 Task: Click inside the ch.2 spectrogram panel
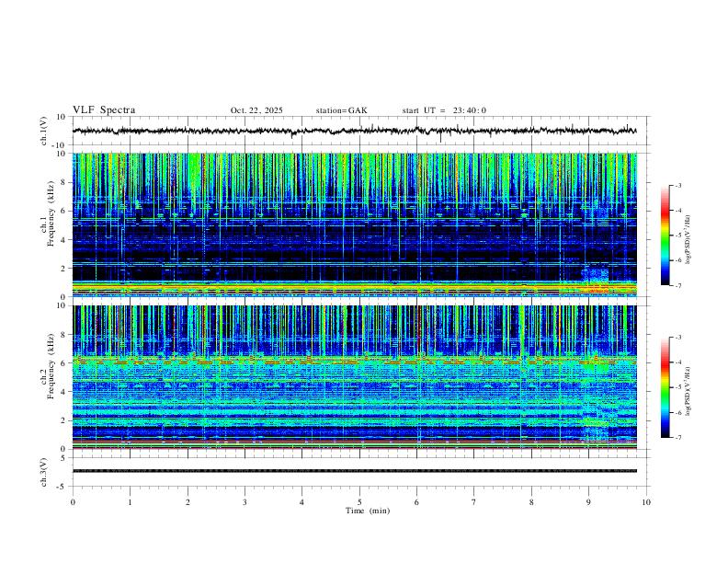click(x=354, y=377)
